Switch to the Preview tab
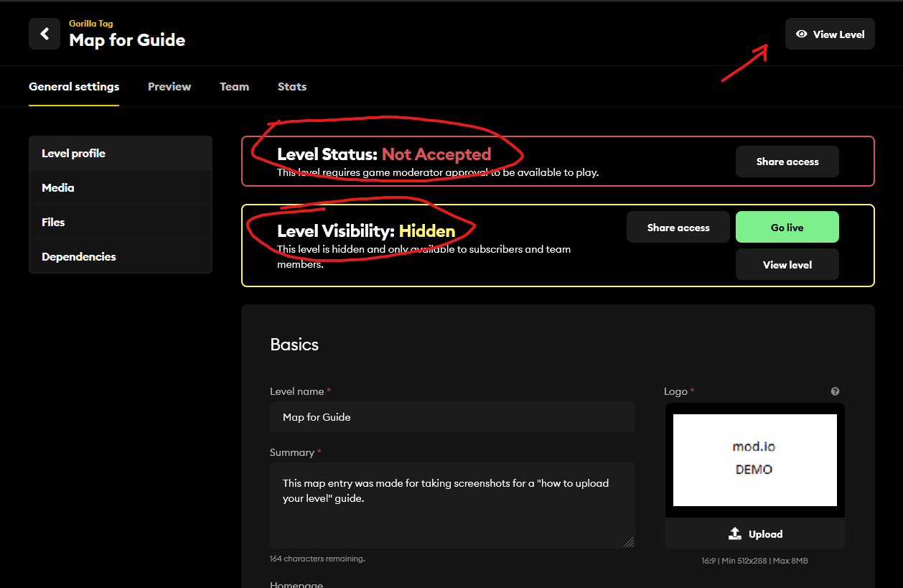Screen dimensions: 903x588 tap(169, 87)
